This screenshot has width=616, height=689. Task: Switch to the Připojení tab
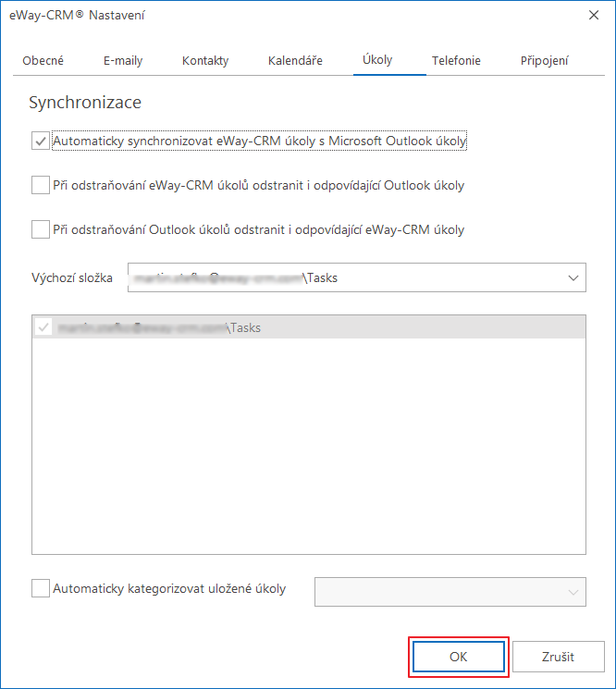pos(545,61)
